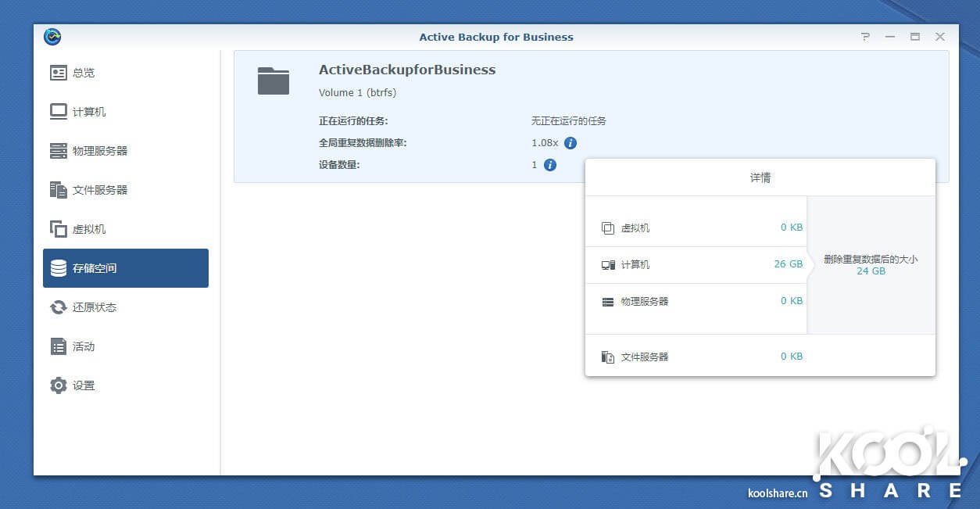980x509 pixels.
Task: Click the ActiveBackupforBusiness storage title
Action: [x=407, y=70]
